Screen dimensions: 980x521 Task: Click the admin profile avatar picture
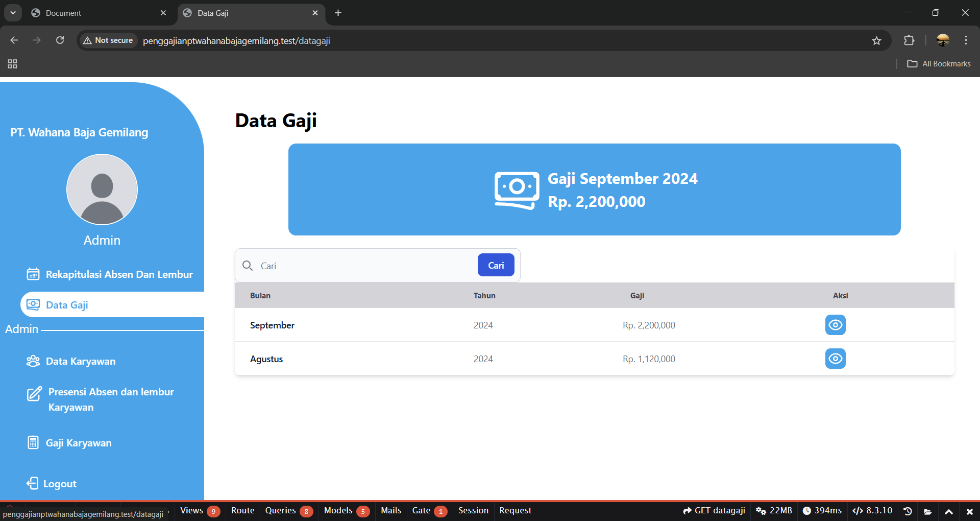point(102,190)
